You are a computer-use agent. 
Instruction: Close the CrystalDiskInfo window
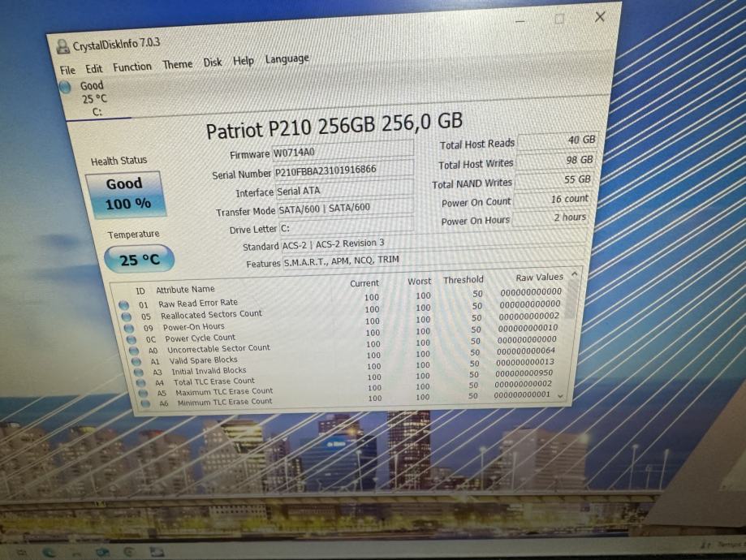pos(600,17)
